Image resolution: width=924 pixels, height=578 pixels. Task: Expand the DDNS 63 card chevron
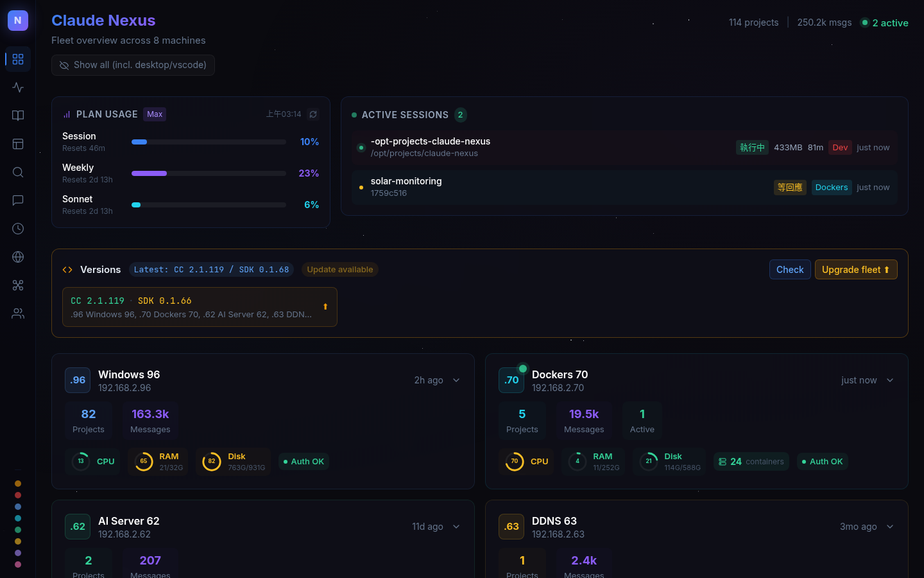point(890,527)
